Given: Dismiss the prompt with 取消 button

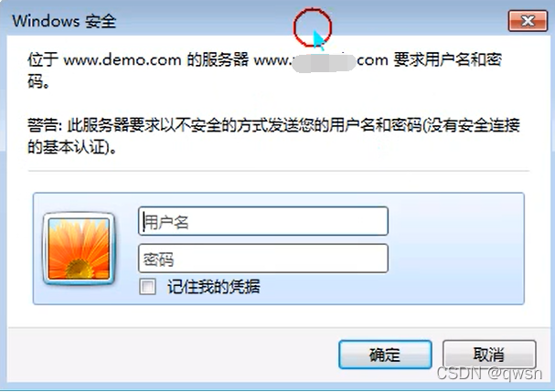Looking at the screenshot, I should click(x=489, y=355).
